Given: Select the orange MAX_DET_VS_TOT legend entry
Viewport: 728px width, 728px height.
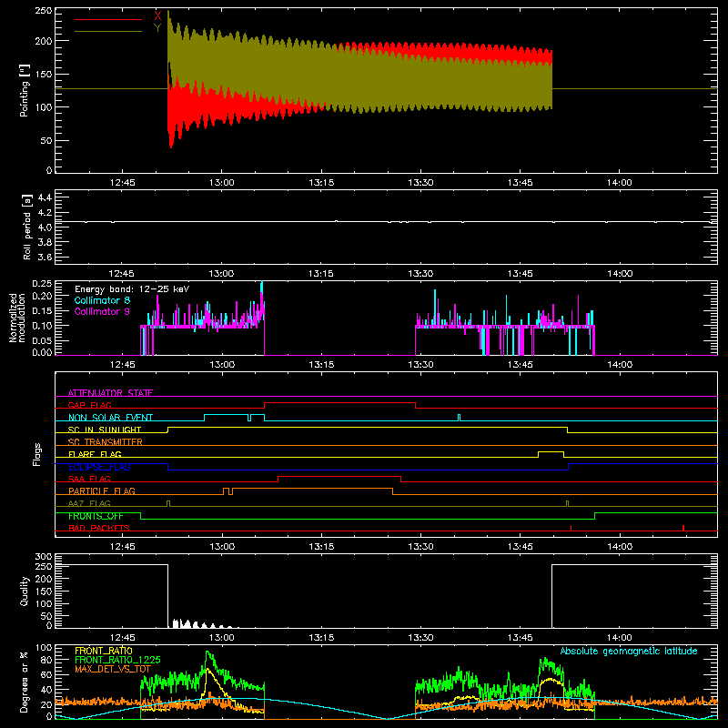Looking at the screenshot, I should pyautogui.click(x=113, y=669).
